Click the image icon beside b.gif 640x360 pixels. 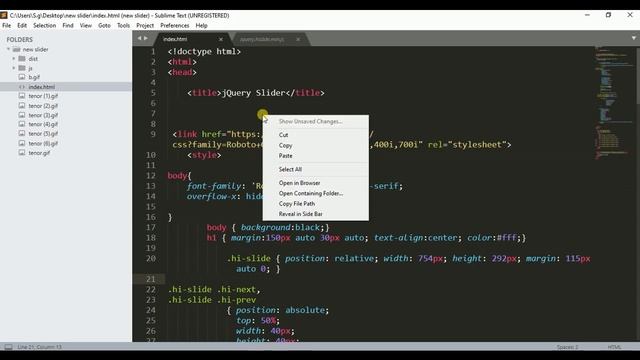tap(22, 77)
